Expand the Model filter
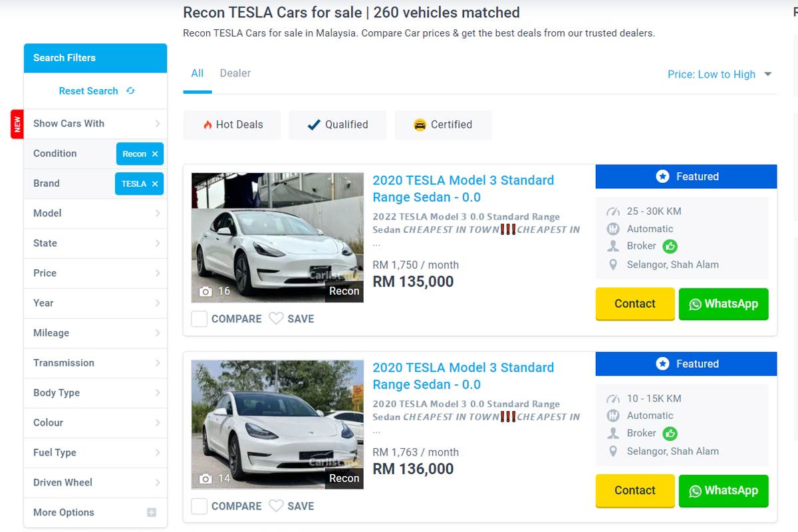This screenshot has width=798, height=532. (95, 213)
